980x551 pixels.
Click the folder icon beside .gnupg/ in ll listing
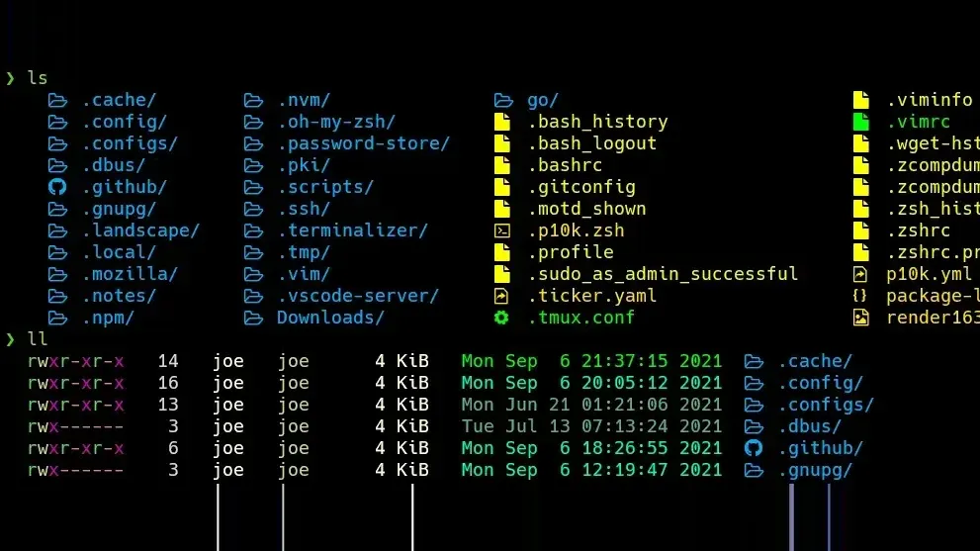754,470
